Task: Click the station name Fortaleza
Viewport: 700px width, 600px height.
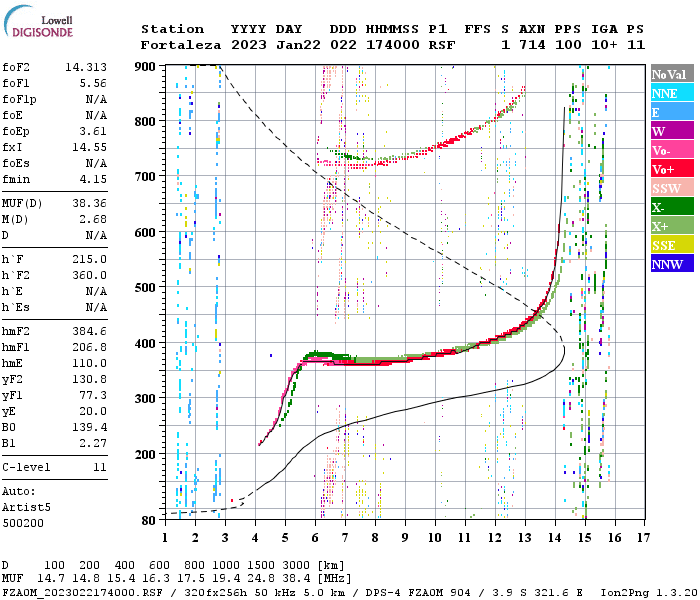Action: pos(181,45)
